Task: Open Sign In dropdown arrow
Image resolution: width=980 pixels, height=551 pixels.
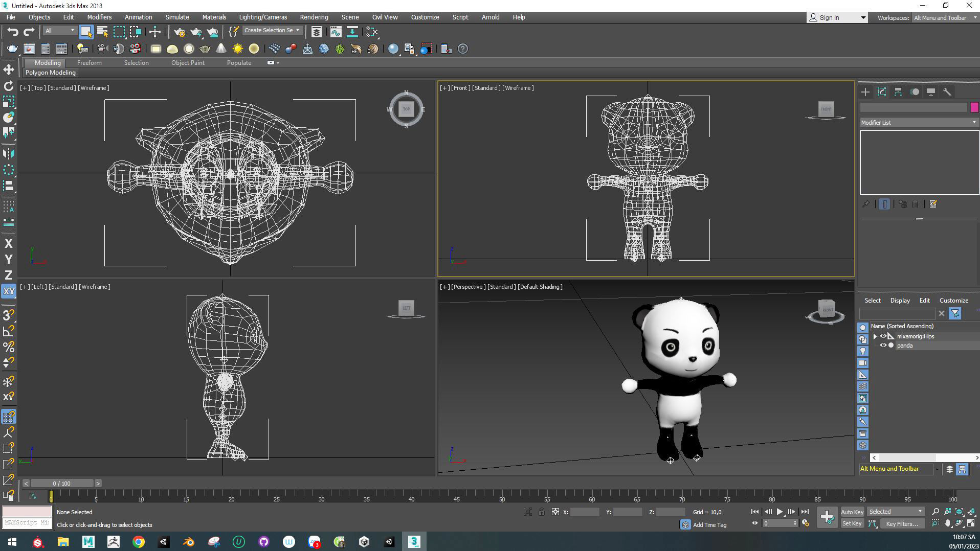Action: (863, 18)
